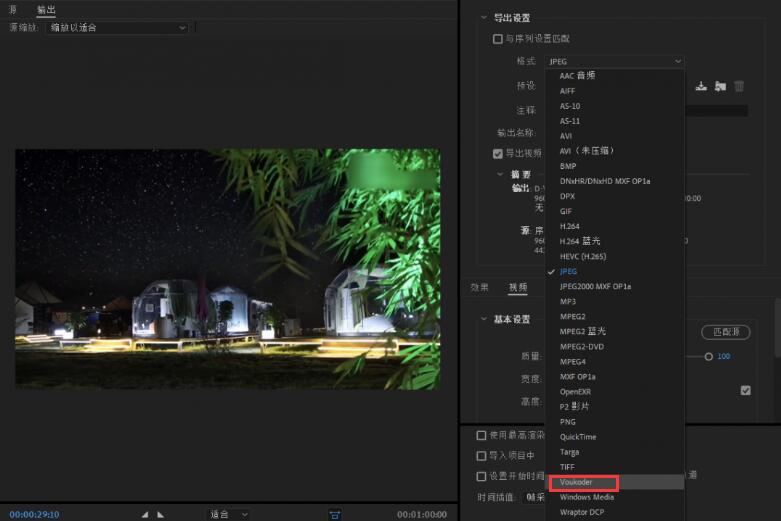The image size is (781, 521).
Task: Switch to the Output tab
Action: [46, 9]
